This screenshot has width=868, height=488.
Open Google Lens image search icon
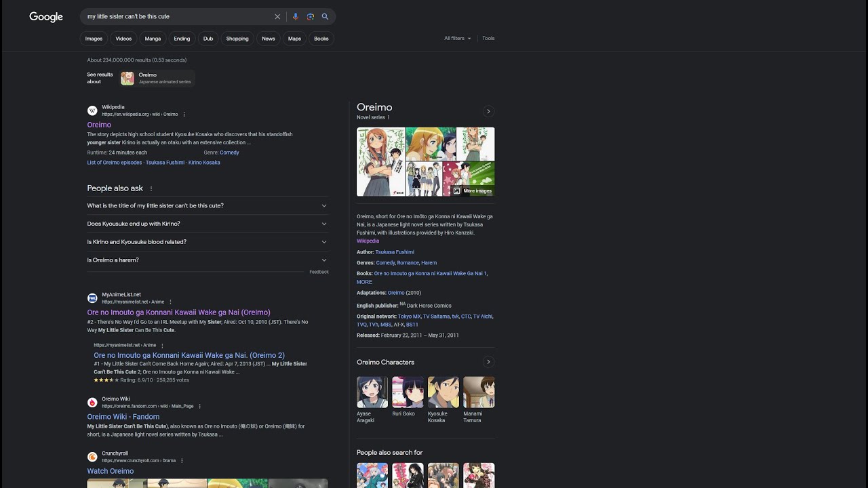(x=310, y=16)
